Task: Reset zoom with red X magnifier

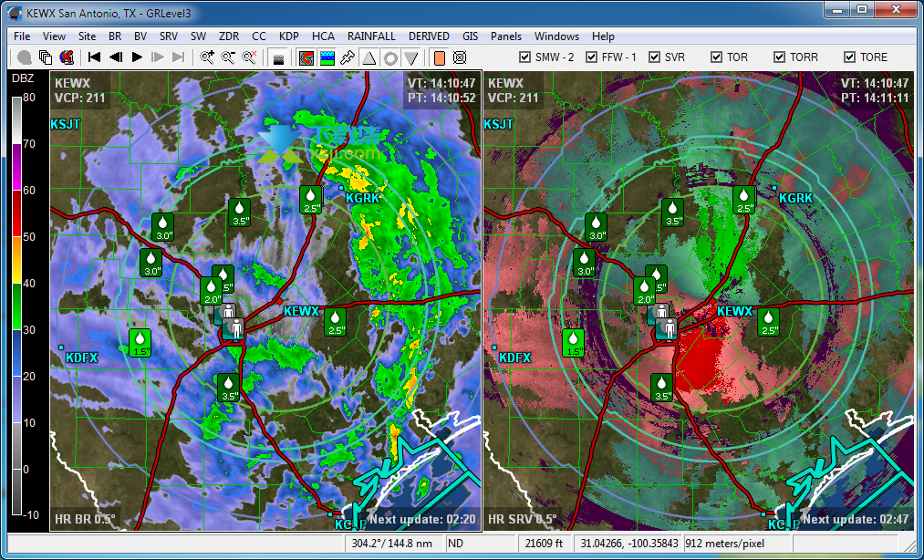Action: pyautogui.click(x=249, y=57)
